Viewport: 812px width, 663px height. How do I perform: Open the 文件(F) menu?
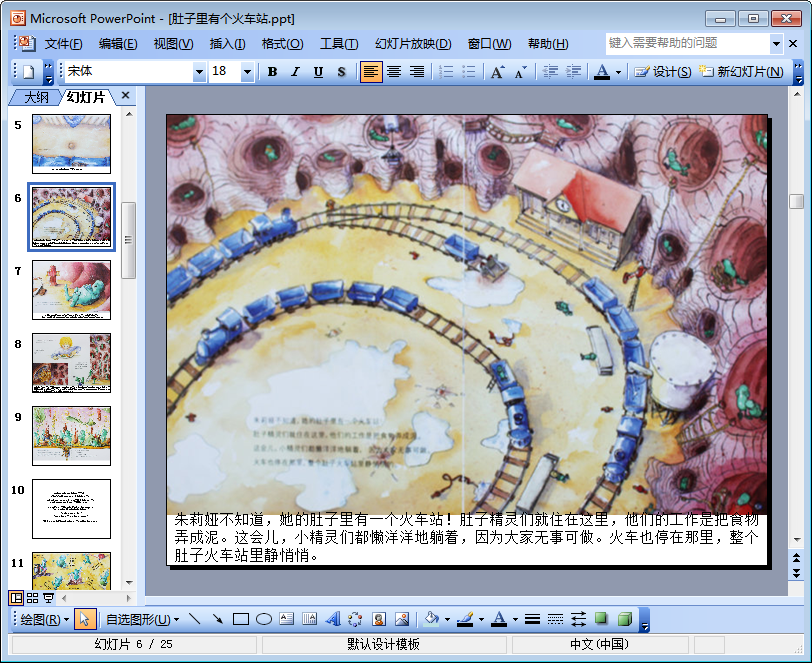pyautogui.click(x=63, y=44)
